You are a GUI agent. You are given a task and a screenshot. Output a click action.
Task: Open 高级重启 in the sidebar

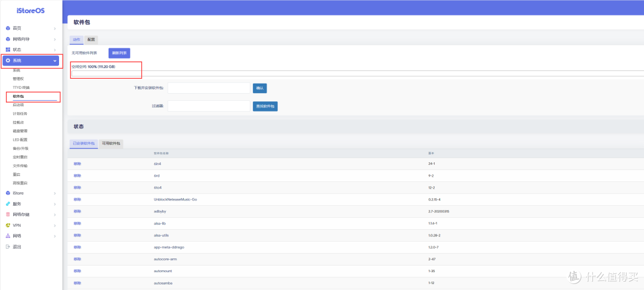tap(20, 183)
